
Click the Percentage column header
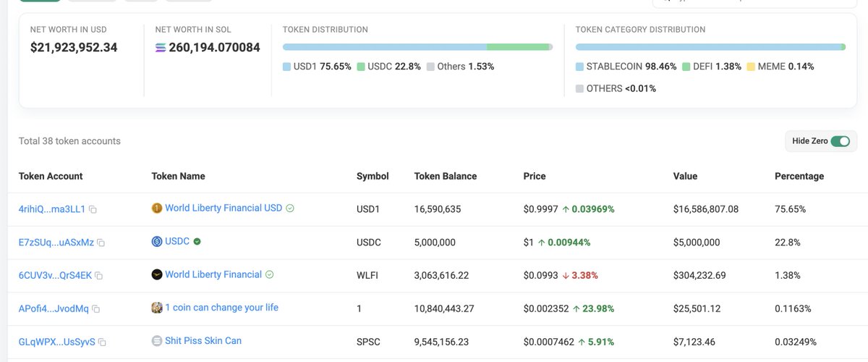[x=799, y=176]
